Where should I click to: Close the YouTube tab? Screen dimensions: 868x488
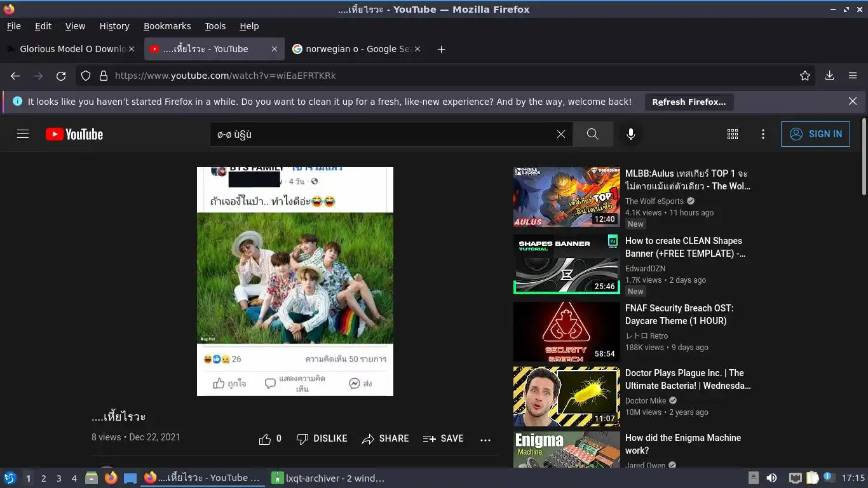pyautogui.click(x=274, y=49)
